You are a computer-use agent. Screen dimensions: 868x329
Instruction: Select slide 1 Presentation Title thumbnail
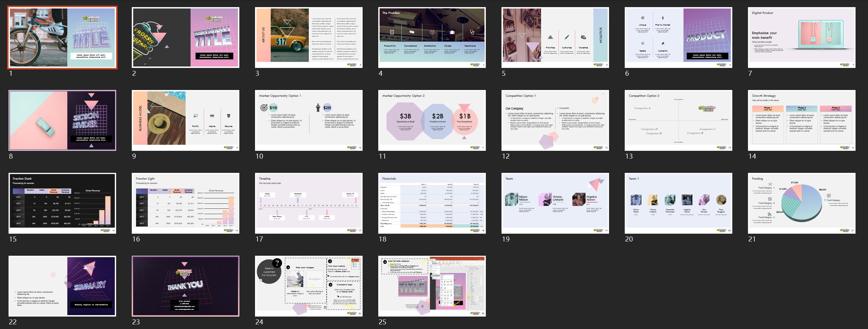coord(62,37)
